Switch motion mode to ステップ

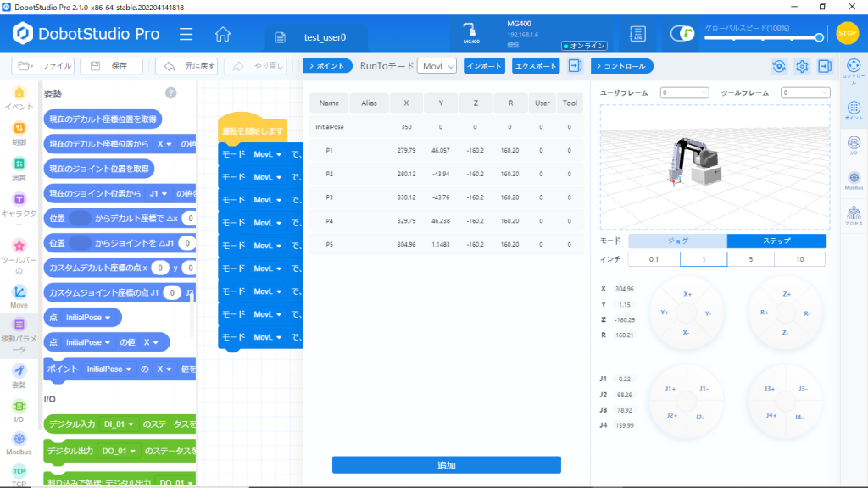(776, 241)
